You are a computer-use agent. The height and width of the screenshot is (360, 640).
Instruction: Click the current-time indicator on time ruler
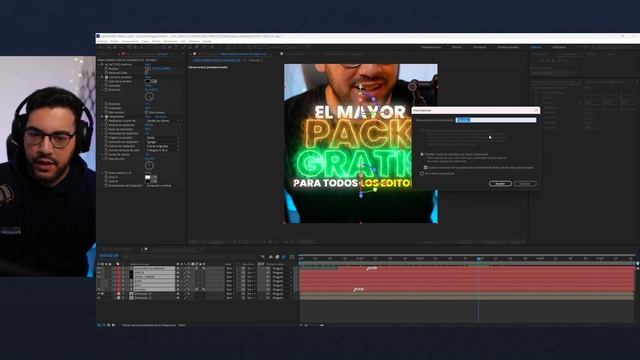pyautogui.click(x=478, y=259)
